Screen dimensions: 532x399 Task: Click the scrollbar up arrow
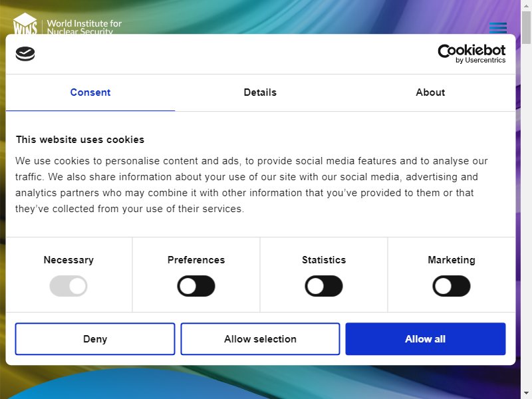[x=526, y=5]
